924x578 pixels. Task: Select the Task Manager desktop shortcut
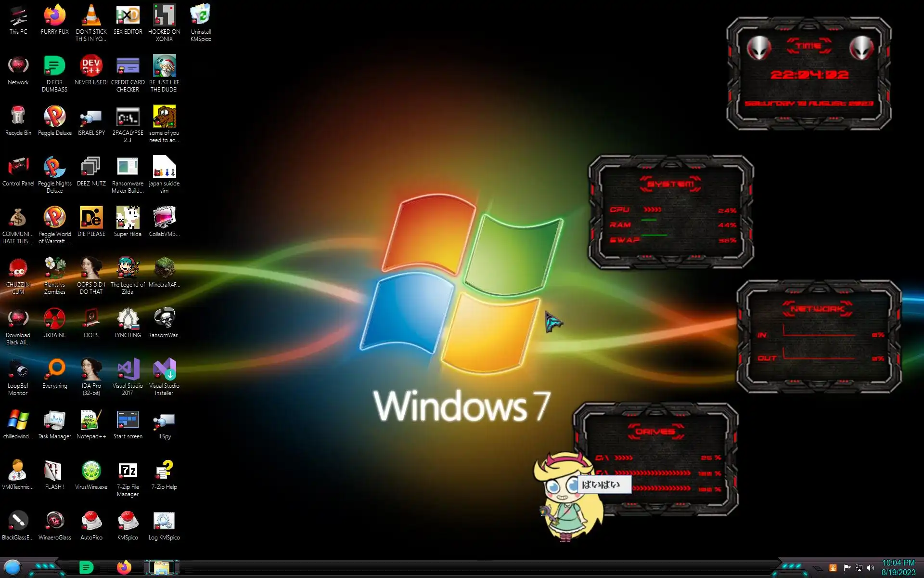[x=54, y=420]
